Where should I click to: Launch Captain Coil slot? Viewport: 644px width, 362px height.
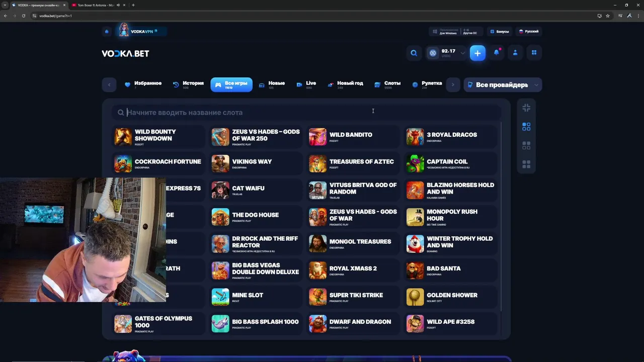pos(450,163)
